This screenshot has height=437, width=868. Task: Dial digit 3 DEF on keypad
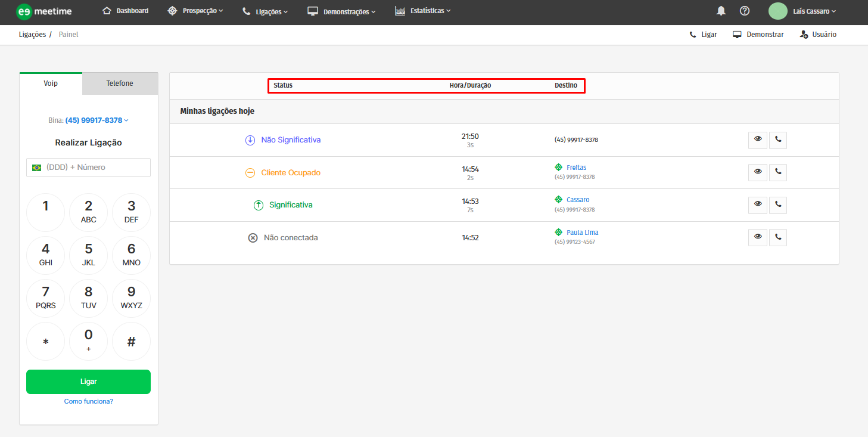click(x=132, y=212)
